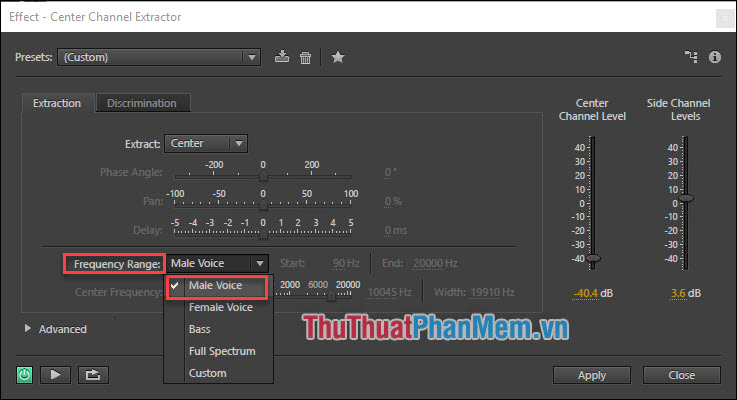737x400 pixels.
Task: Click the Close button
Action: click(682, 375)
